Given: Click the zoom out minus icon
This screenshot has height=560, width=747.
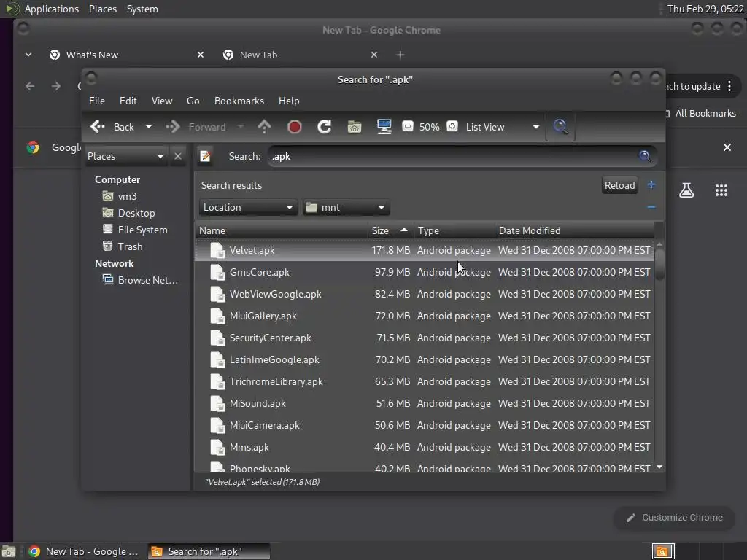Looking at the screenshot, I should click(x=407, y=127).
